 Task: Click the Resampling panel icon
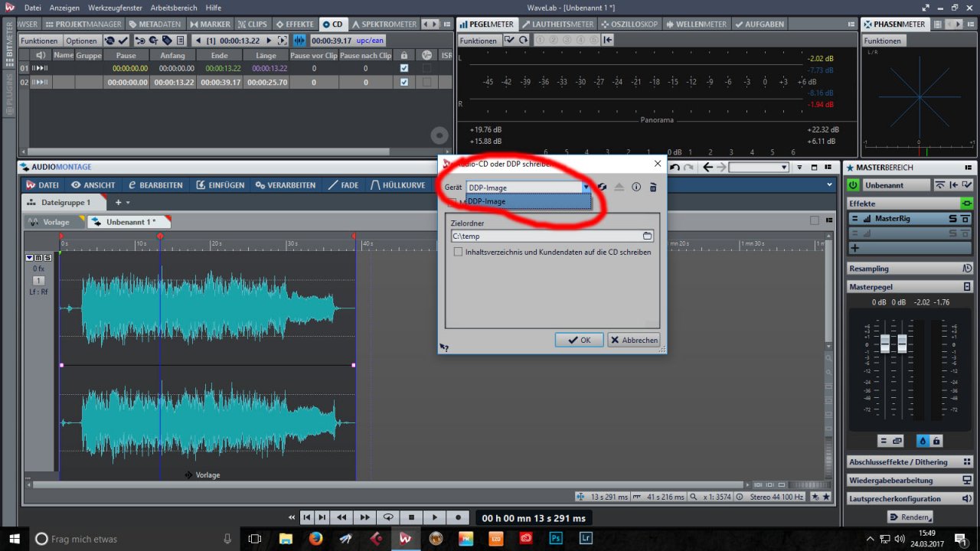pyautogui.click(x=967, y=269)
